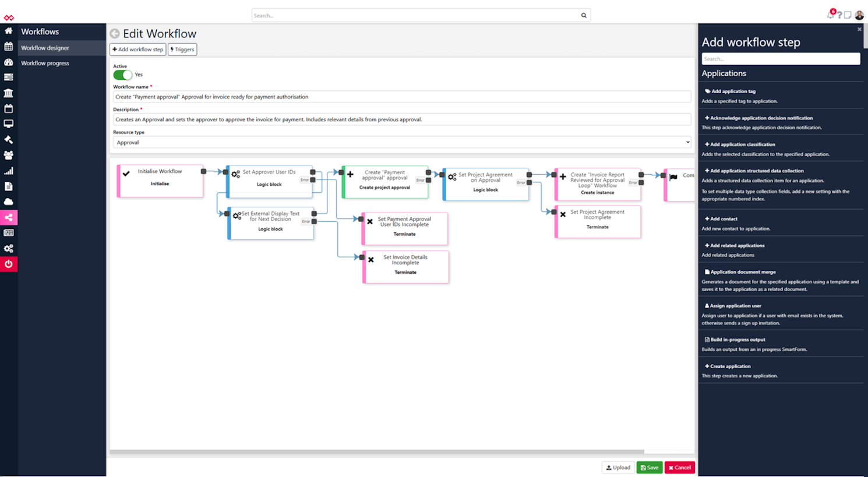Viewport: 868px width, 477px height.
Task: Select Create "Payment approval" approval node
Action: coord(385,182)
